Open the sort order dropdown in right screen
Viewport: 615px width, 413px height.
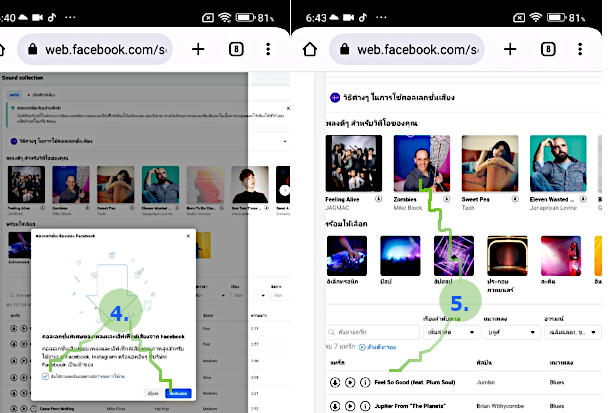pyautogui.click(x=451, y=332)
